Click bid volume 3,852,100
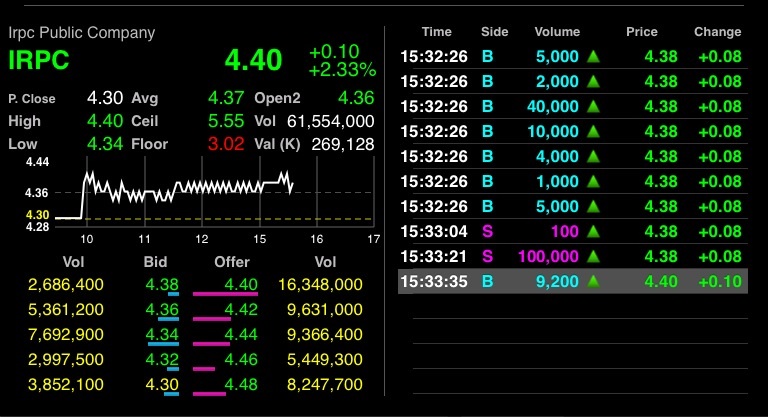The image size is (768, 417). 66,385
